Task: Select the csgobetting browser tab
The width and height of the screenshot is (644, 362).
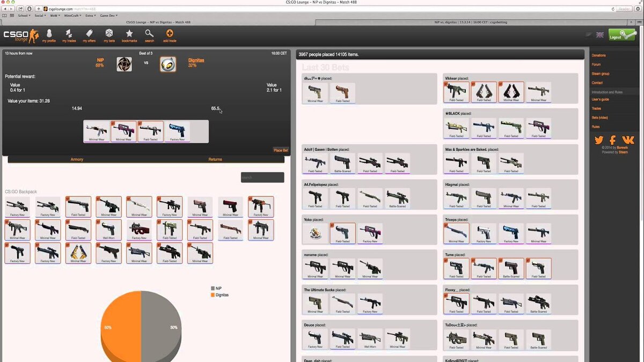Action: pyautogui.click(x=471, y=23)
